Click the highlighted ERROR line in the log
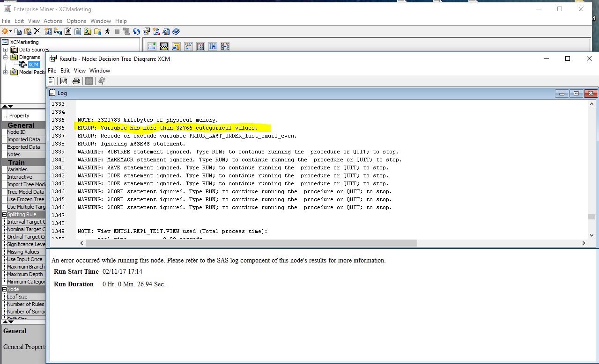 [173, 127]
